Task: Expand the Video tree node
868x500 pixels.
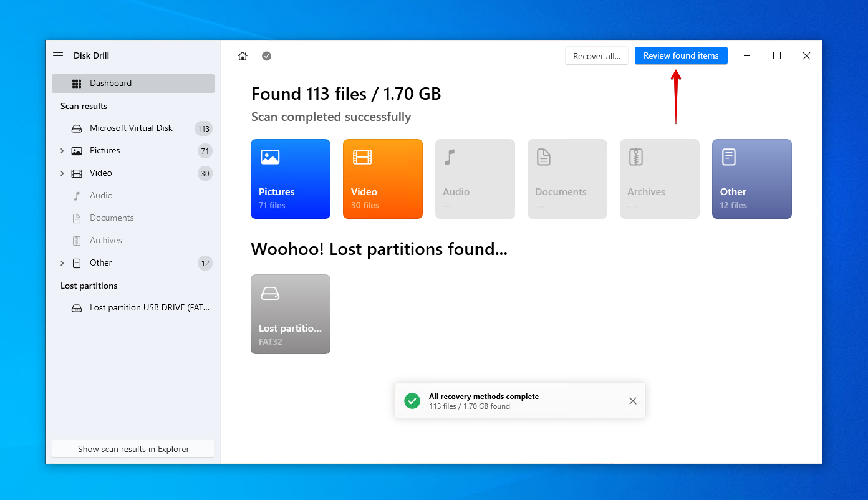Action: pyautogui.click(x=62, y=173)
